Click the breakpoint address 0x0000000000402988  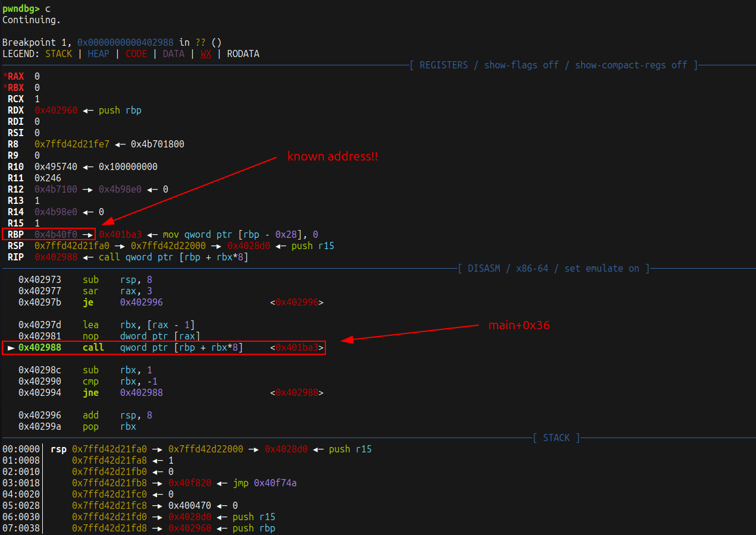coord(126,42)
